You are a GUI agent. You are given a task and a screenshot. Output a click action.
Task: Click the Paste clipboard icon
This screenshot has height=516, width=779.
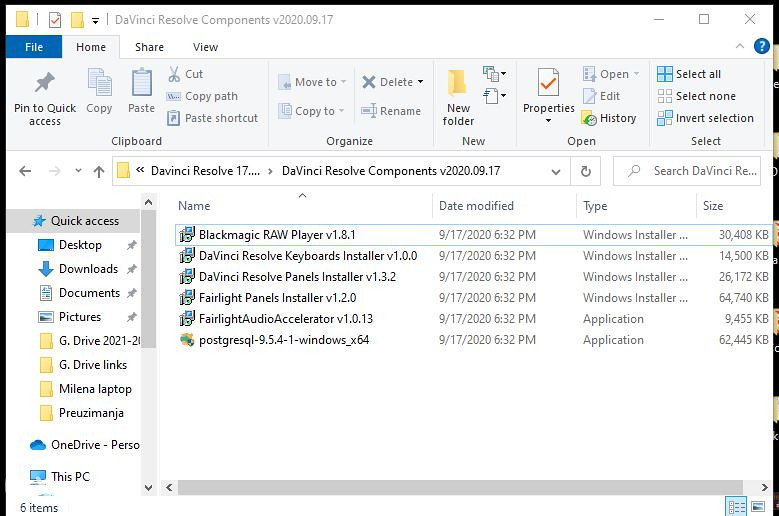point(142,82)
